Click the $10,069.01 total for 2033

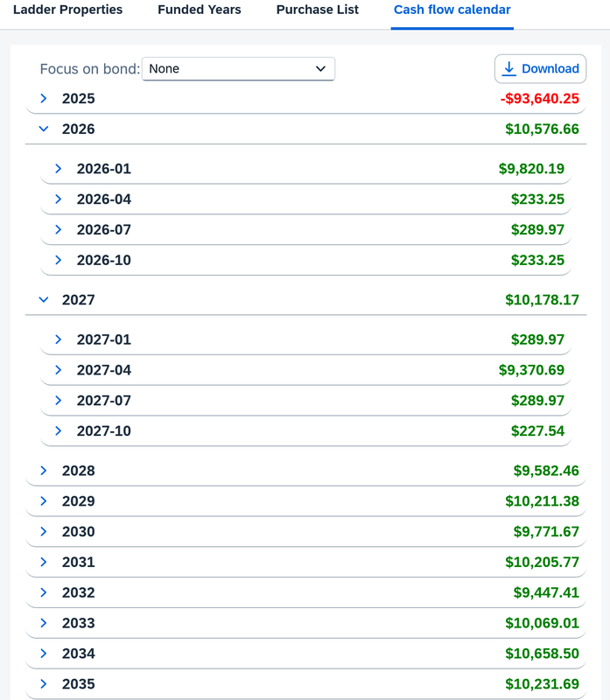(542, 623)
